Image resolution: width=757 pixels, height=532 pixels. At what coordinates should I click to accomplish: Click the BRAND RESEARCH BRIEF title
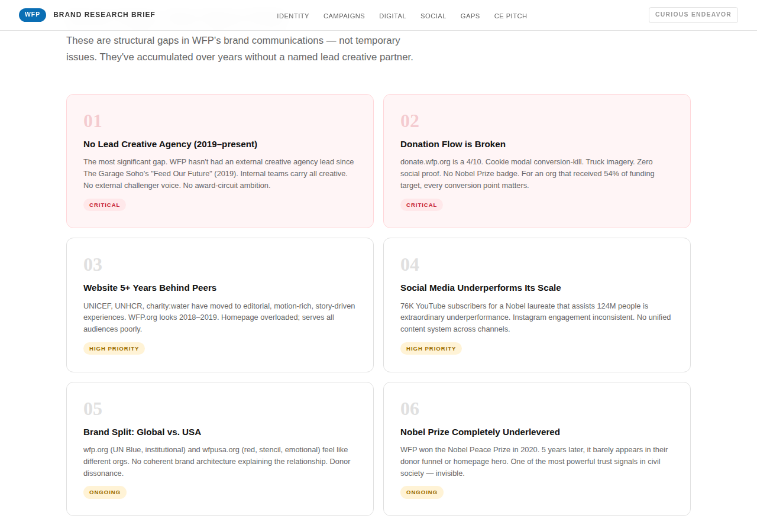pyautogui.click(x=104, y=15)
